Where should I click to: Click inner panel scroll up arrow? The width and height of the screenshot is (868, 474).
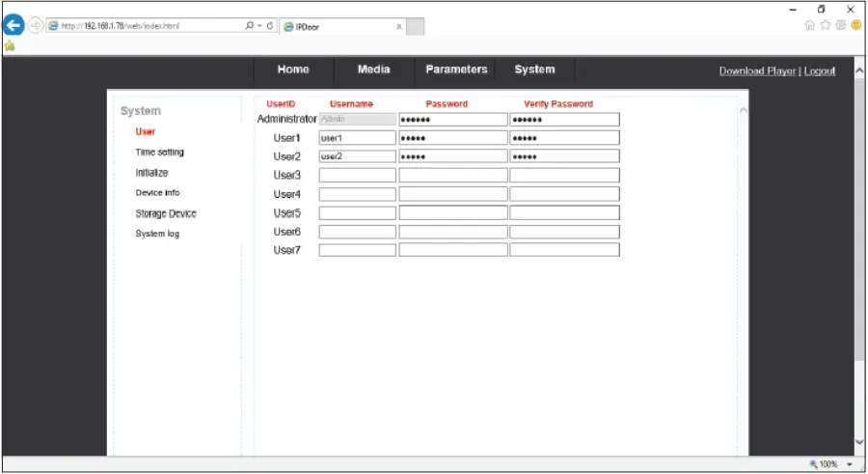click(743, 110)
